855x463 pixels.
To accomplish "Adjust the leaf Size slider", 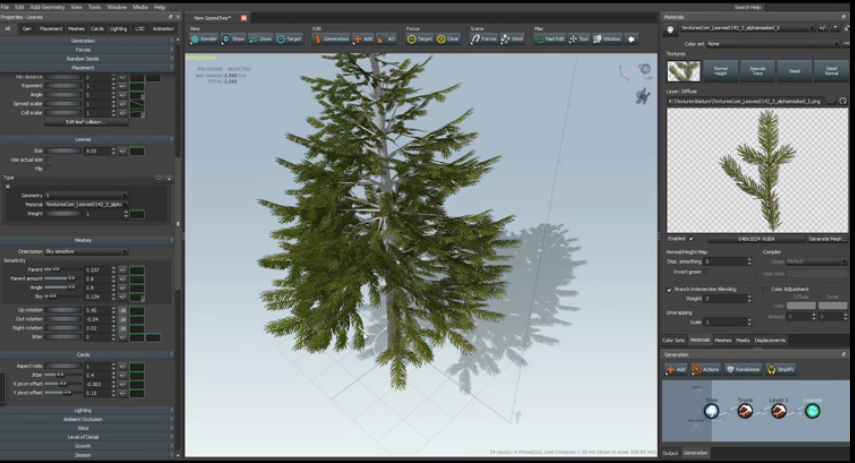I will pyautogui.click(x=65, y=150).
